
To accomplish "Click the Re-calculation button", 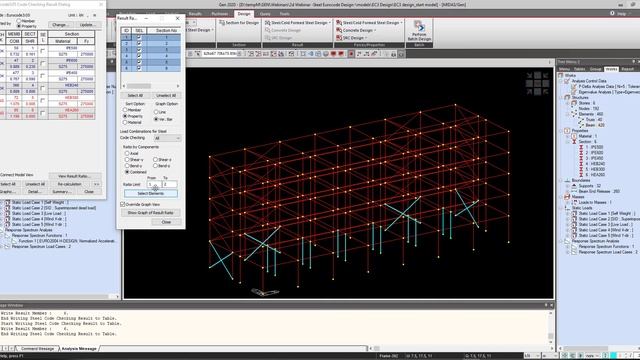I will [x=69, y=184].
